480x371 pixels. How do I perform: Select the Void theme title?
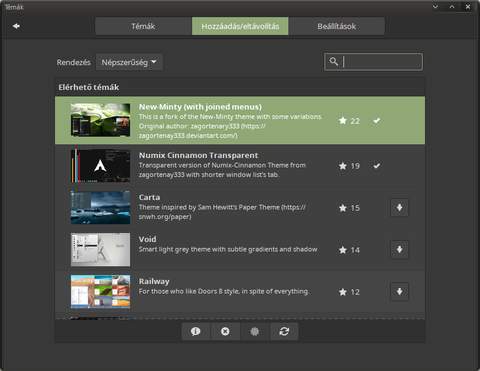[x=147, y=239]
